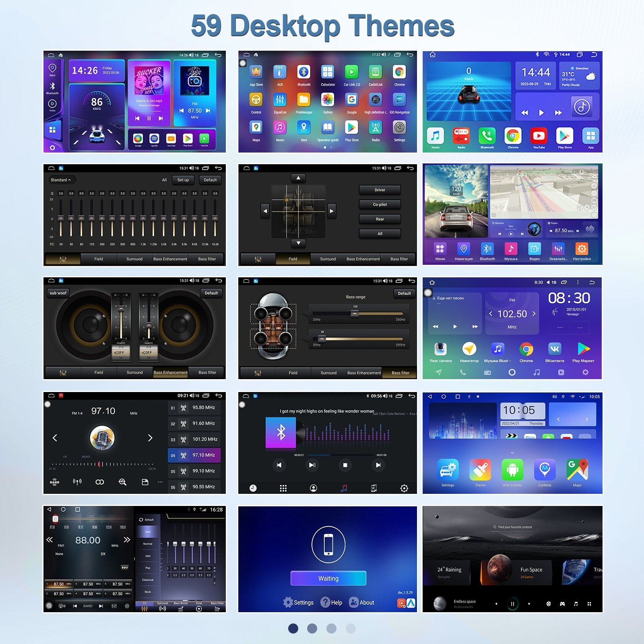Toggle the stereo loop icon in 97.10 radio
The image size is (644, 644).
100,482
